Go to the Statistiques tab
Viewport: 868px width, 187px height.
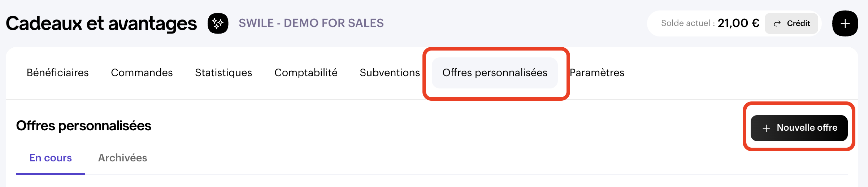[x=223, y=73]
